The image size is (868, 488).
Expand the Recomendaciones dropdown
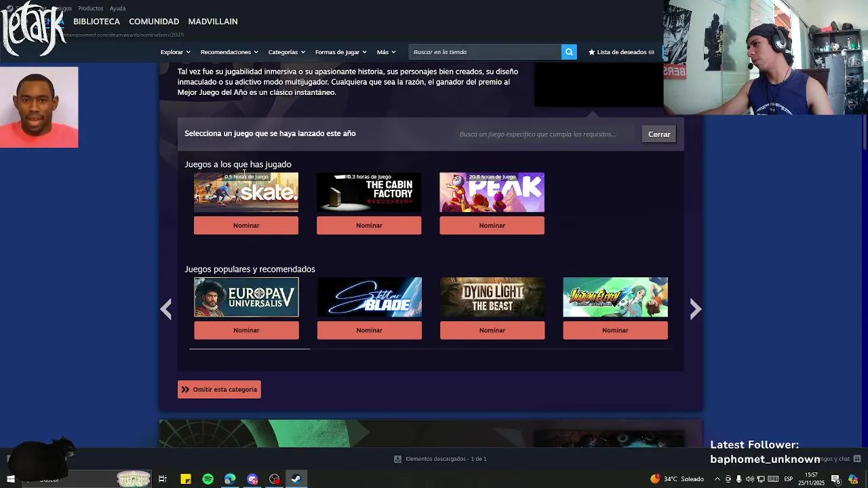click(229, 52)
